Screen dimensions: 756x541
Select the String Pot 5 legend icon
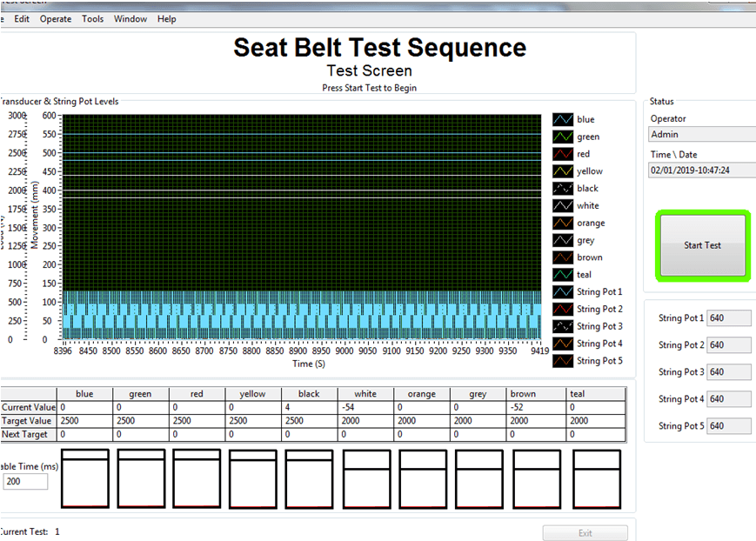(x=563, y=360)
